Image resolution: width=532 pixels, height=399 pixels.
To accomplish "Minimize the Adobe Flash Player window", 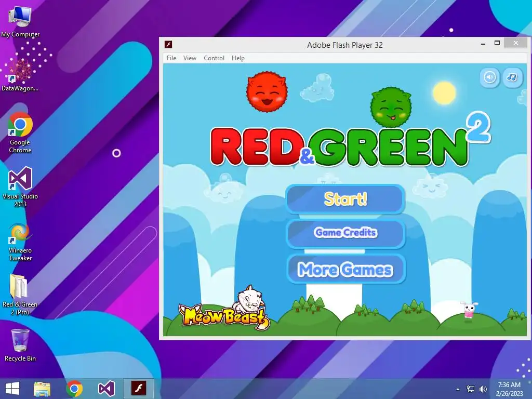I will [483, 44].
